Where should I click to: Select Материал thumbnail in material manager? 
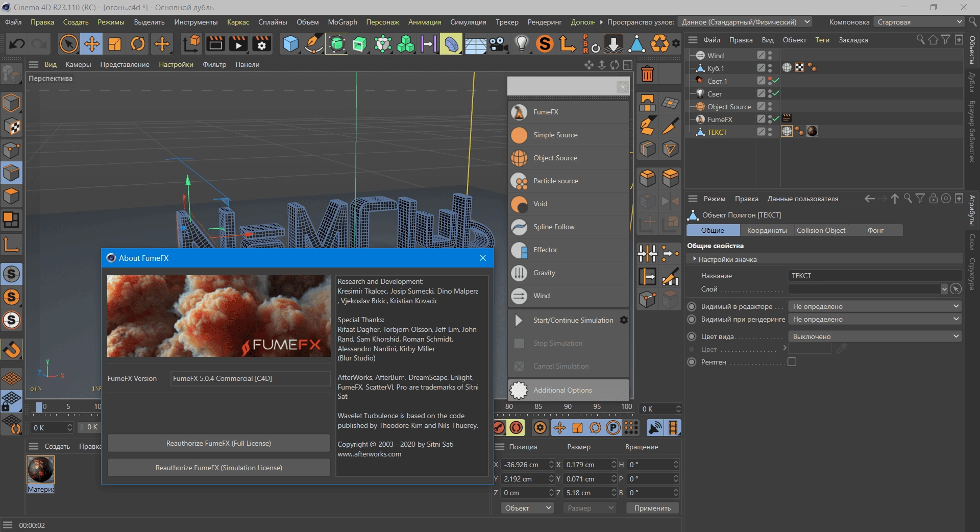tap(40, 470)
